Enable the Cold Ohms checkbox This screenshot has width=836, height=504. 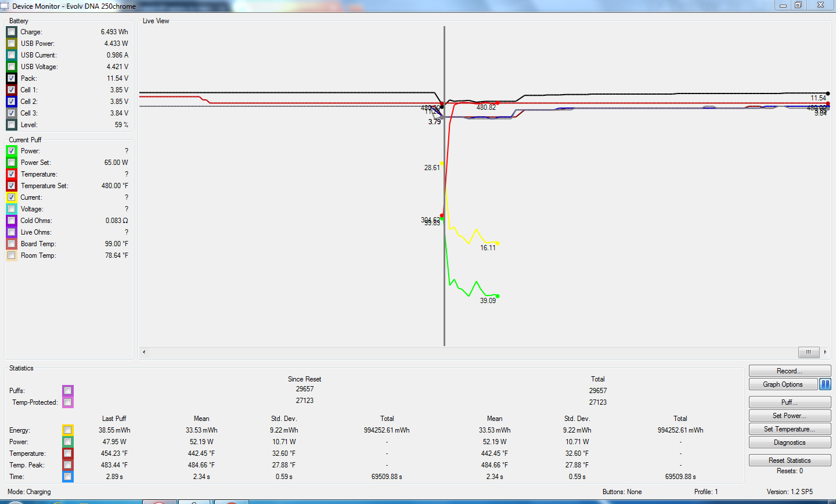pos(12,221)
